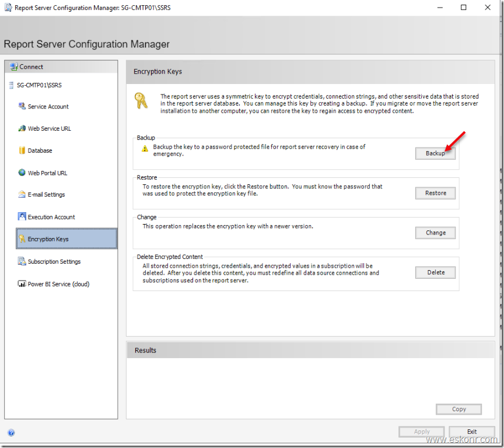This screenshot has height=448, width=504.
Task: Click the SG-CMTP01\SSRS server name text
Action: point(39,85)
